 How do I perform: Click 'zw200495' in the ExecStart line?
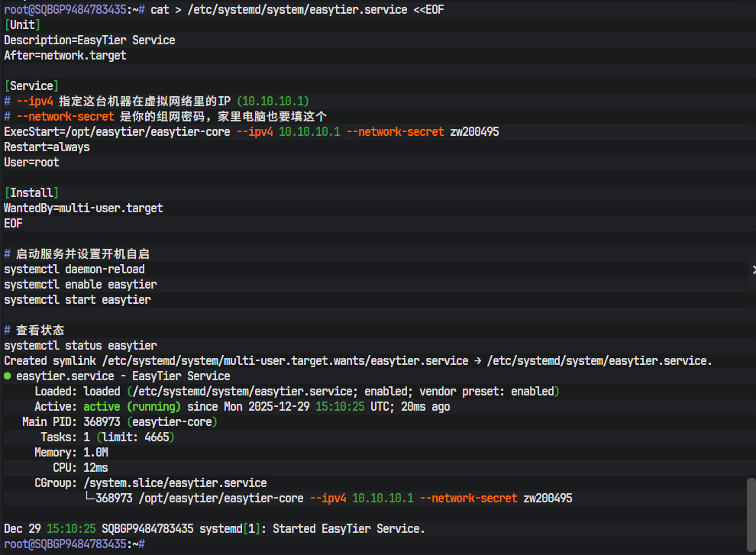pos(474,131)
